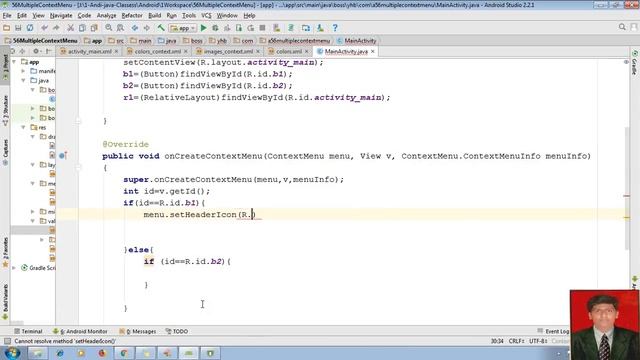Close the colors_context.xml tab
Image resolution: width=640 pixels, height=360 pixels.
pos(186,51)
